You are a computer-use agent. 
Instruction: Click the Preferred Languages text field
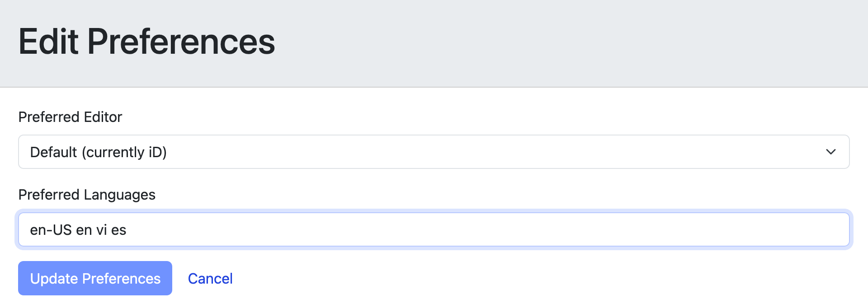coord(433,230)
